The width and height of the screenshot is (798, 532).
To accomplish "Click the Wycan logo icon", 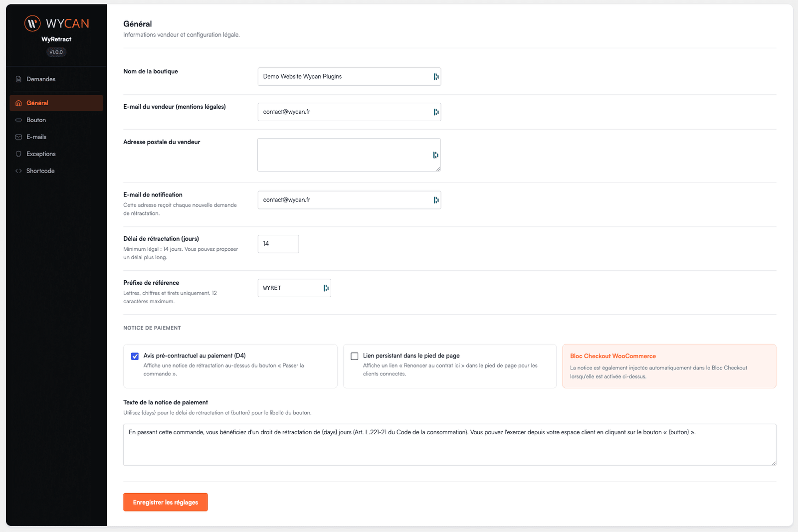I will (32, 23).
